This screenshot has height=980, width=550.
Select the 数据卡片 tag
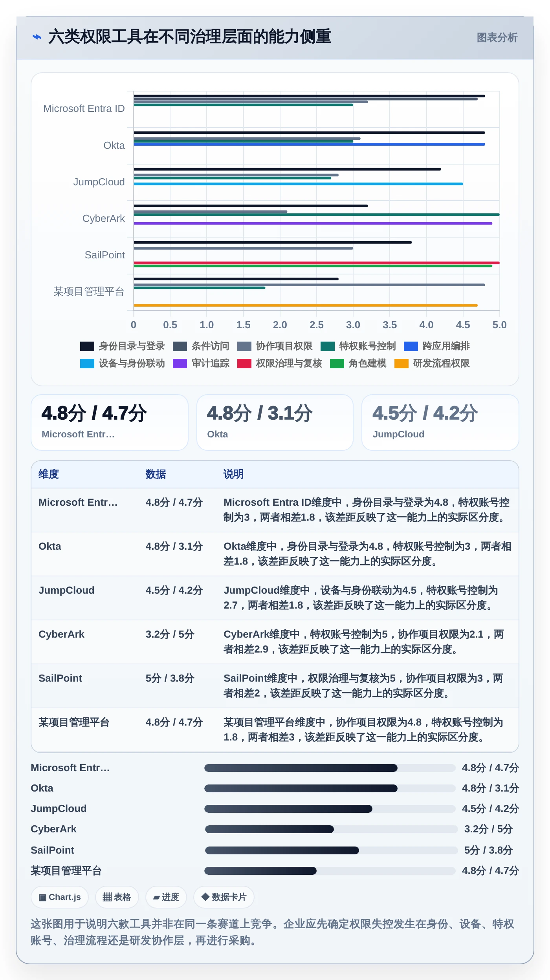pos(224,897)
